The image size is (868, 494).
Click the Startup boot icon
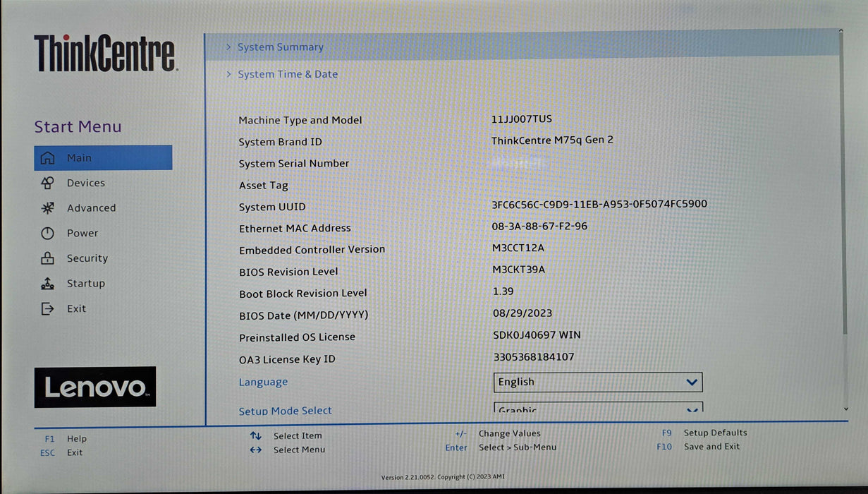[47, 284]
